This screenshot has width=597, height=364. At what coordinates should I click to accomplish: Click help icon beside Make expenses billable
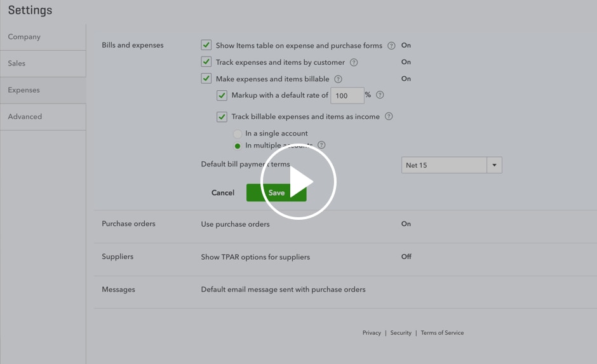(x=338, y=79)
